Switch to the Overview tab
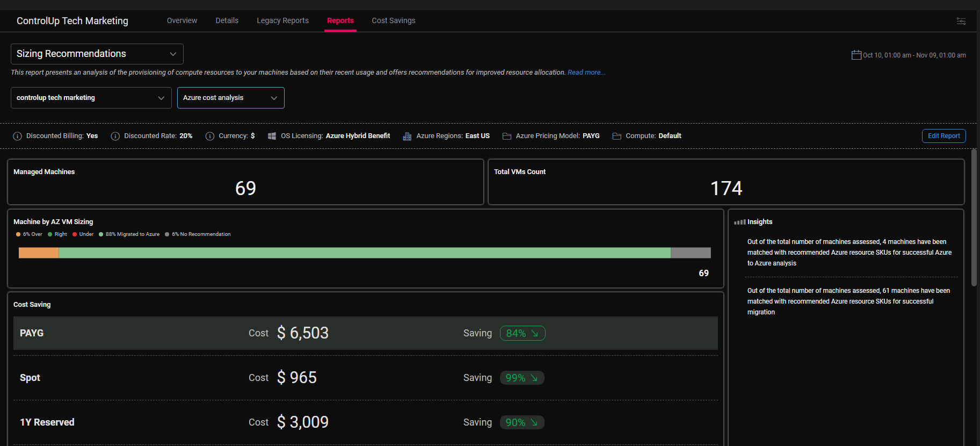 click(182, 20)
